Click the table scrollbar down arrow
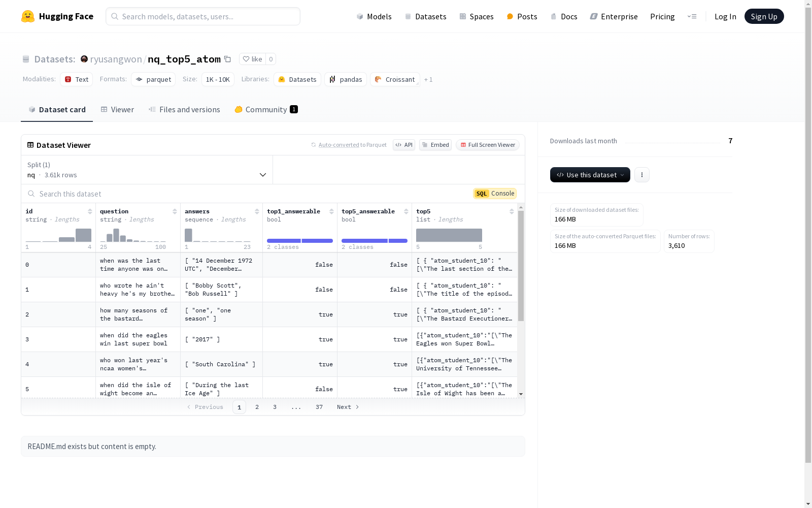The image size is (812, 508). [521, 394]
